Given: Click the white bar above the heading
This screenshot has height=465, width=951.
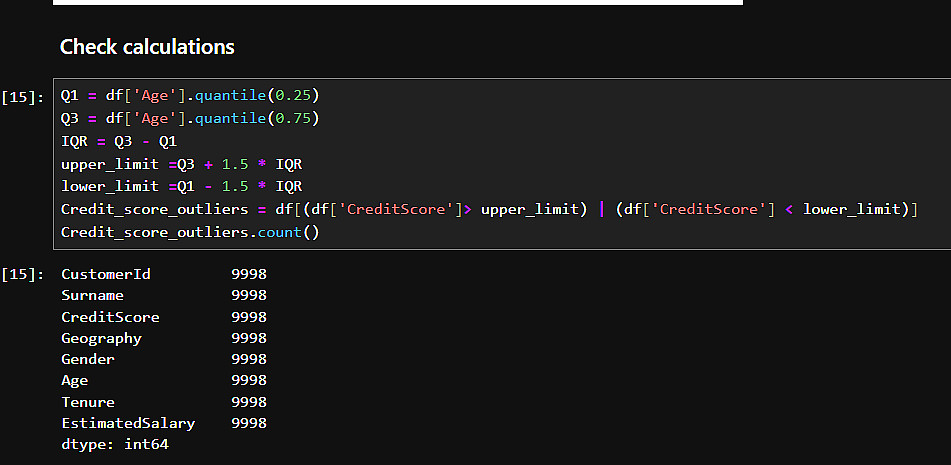Looking at the screenshot, I should point(397,3).
